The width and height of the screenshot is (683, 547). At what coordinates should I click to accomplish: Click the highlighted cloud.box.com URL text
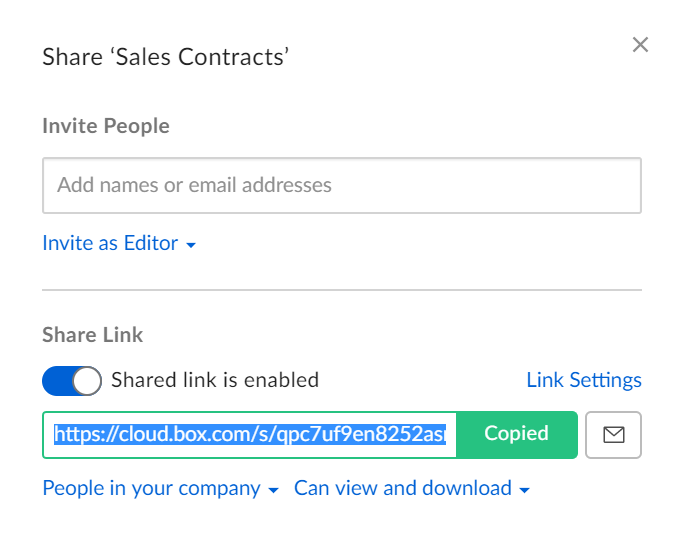250,435
